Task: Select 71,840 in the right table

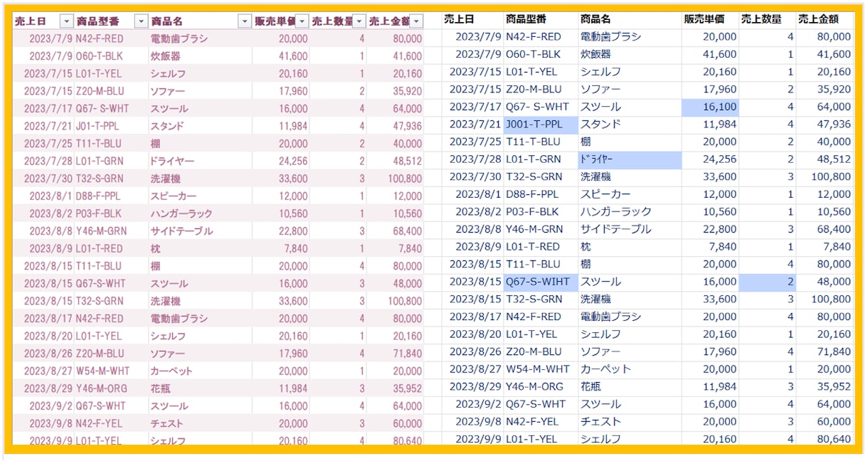Action: (x=835, y=351)
